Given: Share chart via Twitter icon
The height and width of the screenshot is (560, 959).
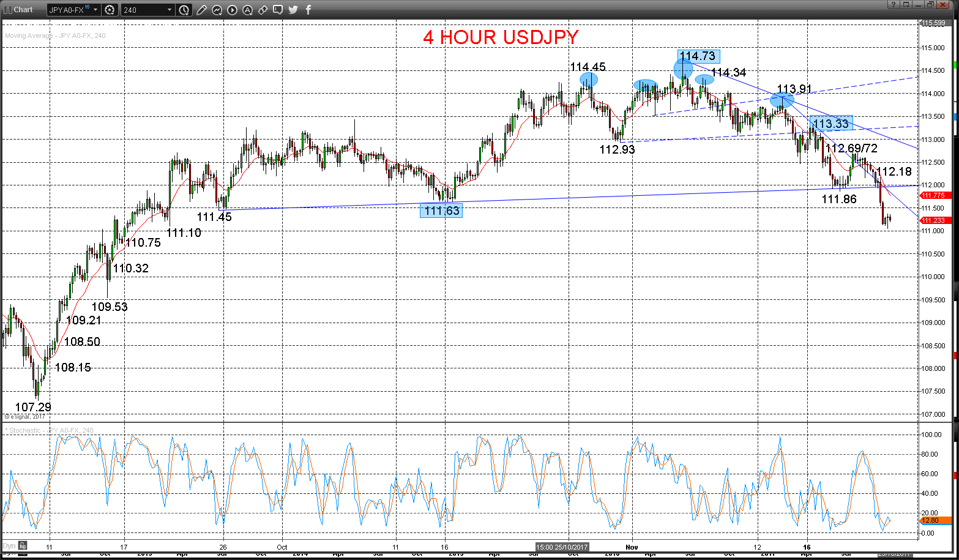Looking at the screenshot, I should [x=293, y=10].
